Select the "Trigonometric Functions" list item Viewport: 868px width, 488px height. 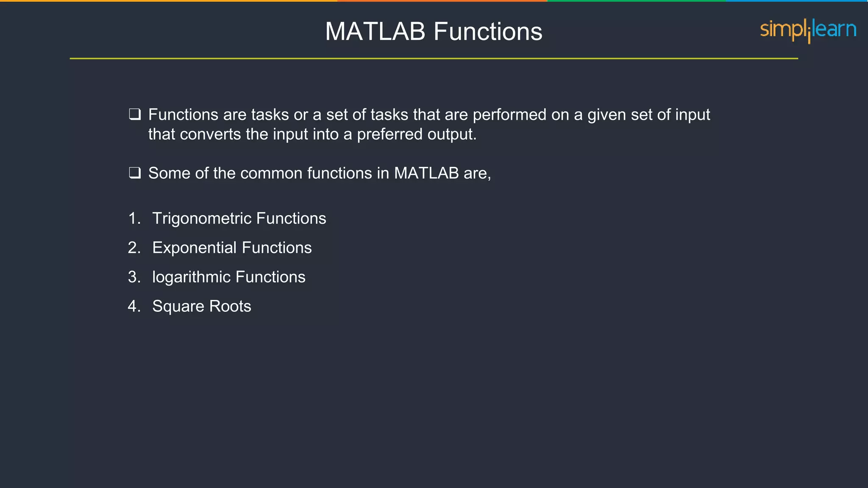[x=239, y=219]
